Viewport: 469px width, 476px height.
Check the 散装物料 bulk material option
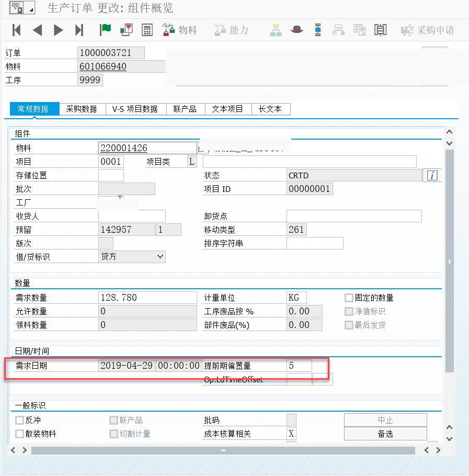(19, 433)
